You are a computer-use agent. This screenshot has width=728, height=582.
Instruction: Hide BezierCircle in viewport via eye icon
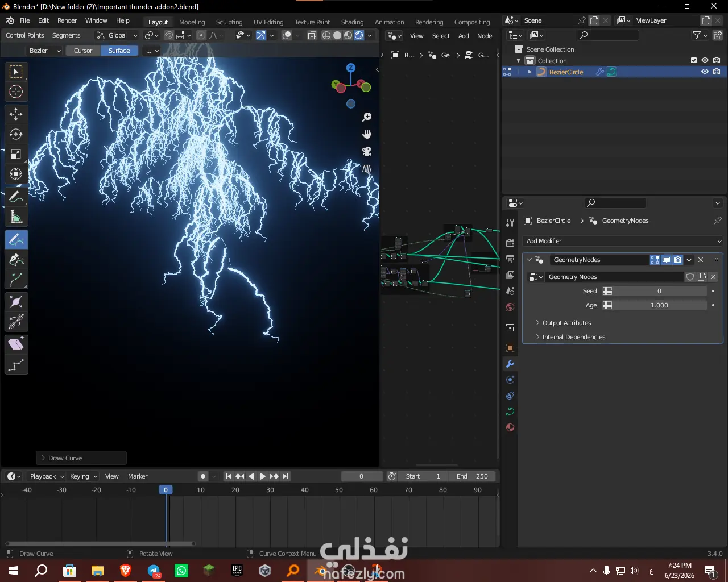pyautogui.click(x=705, y=72)
